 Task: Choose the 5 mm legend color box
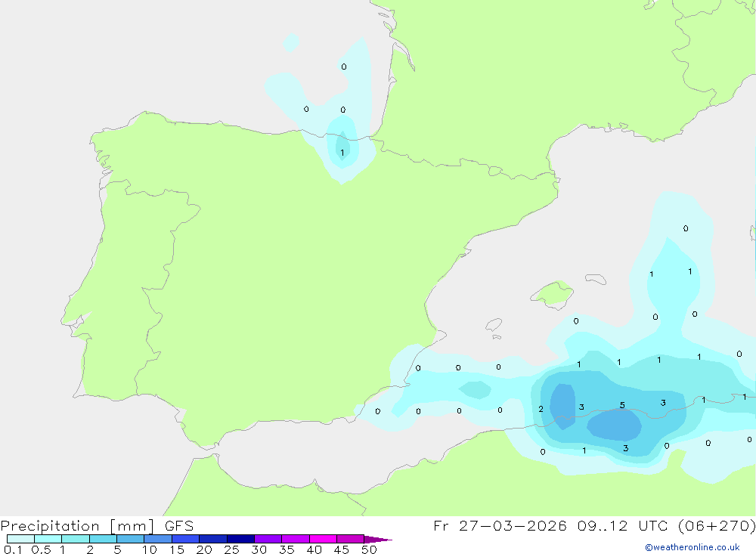[131, 539]
